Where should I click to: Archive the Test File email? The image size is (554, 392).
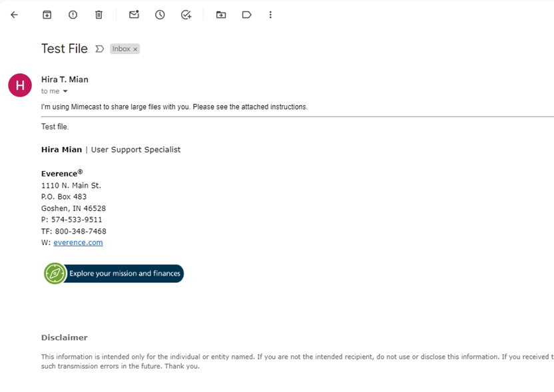tap(47, 14)
